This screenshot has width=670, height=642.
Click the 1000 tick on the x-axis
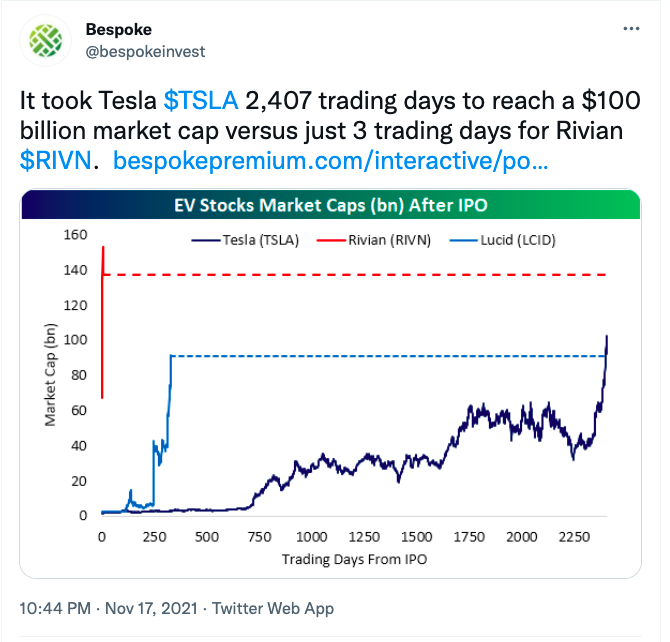coord(311,537)
